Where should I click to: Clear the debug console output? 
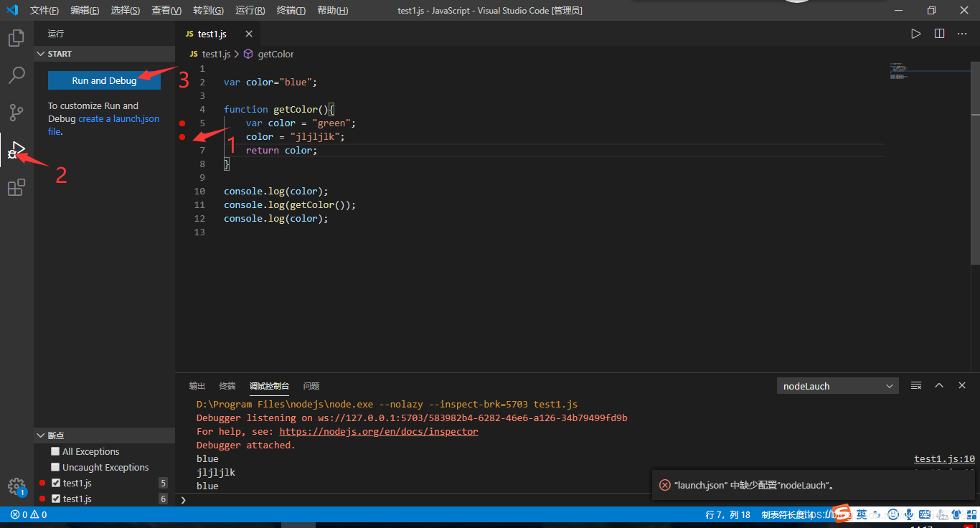click(916, 385)
